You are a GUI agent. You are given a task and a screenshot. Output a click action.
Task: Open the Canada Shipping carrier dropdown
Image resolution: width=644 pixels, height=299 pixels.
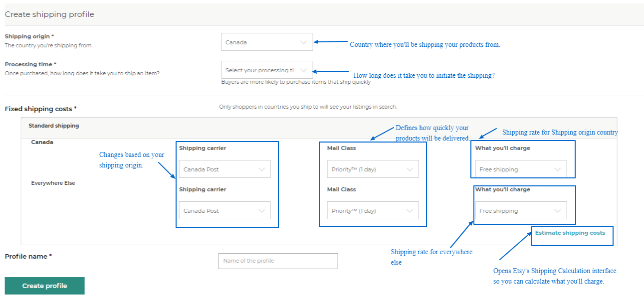[224, 169]
